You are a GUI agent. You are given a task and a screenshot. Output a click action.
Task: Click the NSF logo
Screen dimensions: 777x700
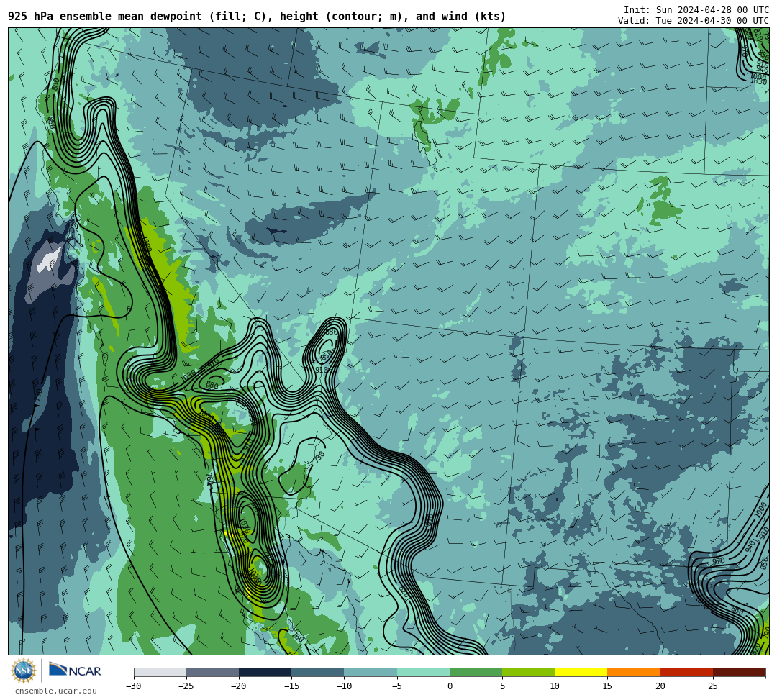(x=23, y=671)
